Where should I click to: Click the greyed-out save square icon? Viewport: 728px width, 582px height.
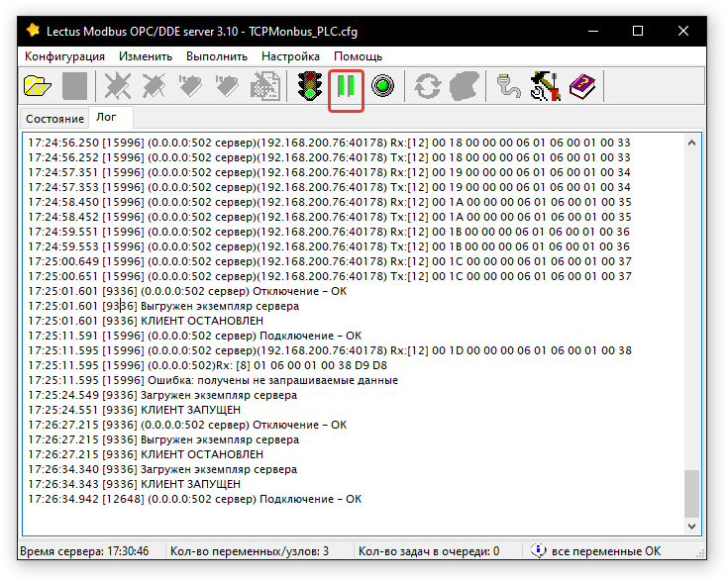point(74,86)
